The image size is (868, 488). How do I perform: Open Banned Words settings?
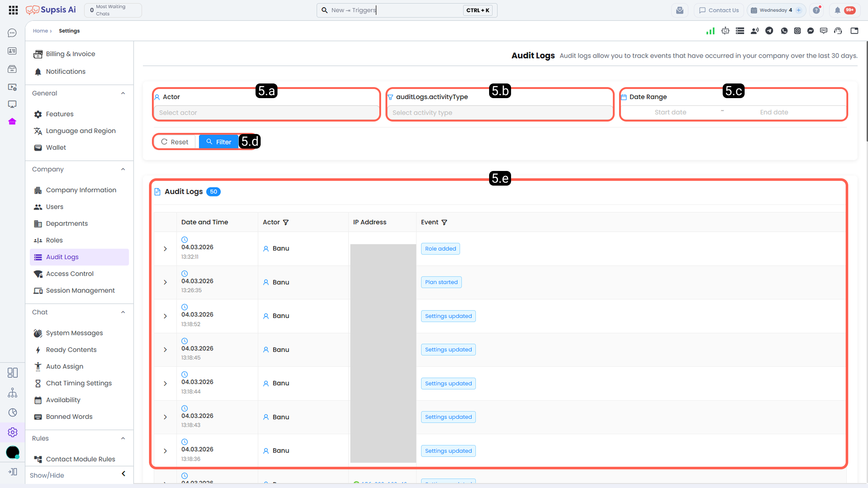[79, 417]
